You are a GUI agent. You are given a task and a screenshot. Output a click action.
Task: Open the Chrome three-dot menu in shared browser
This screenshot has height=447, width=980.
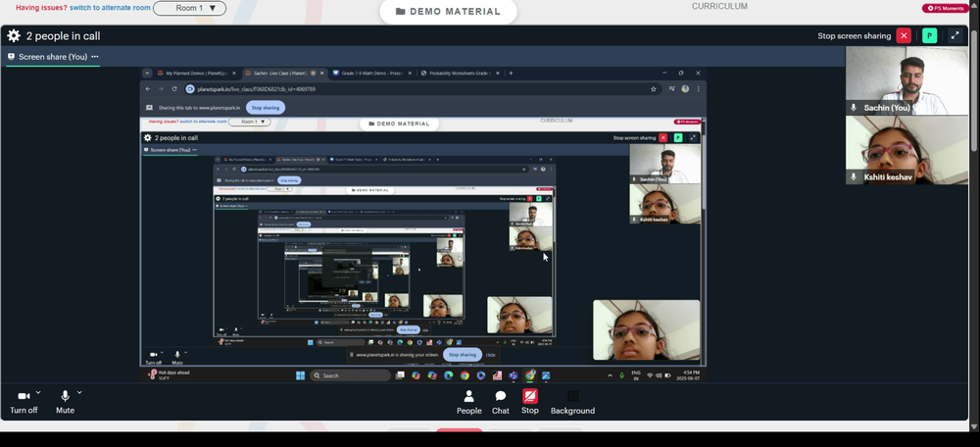pos(698,89)
